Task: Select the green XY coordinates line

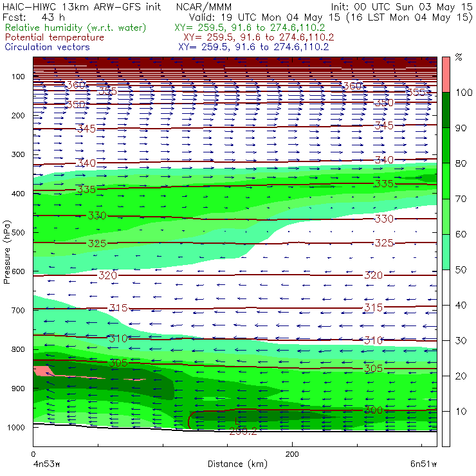Action: point(250,28)
